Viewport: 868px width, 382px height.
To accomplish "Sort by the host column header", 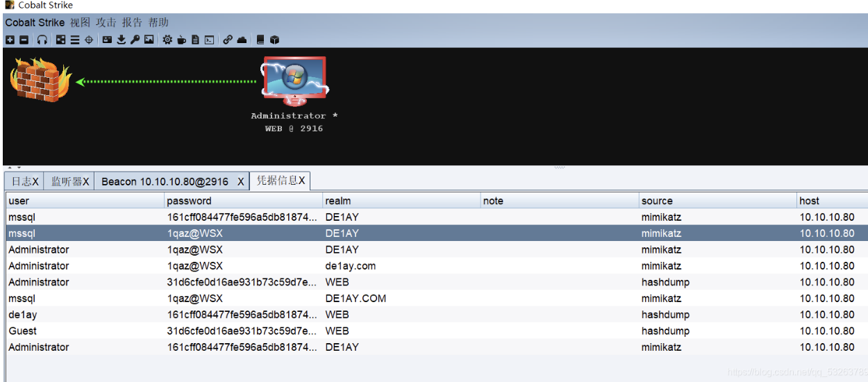I will click(832, 201).
